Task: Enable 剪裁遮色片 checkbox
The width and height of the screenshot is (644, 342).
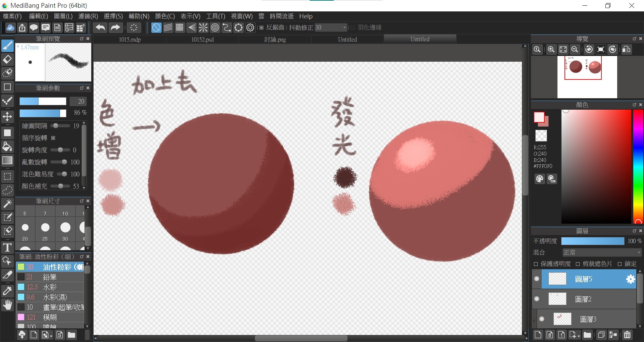Action: [x=578, y=264]
